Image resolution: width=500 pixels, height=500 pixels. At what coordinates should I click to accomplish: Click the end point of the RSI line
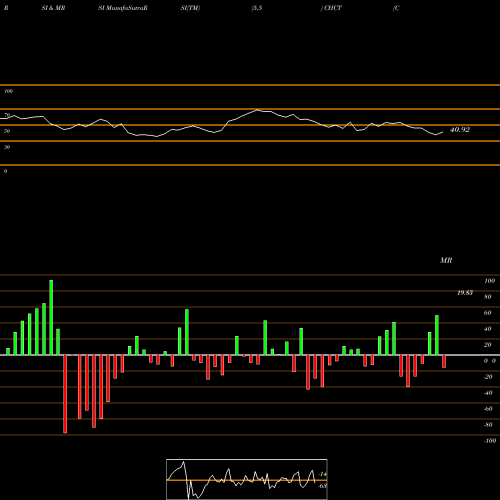click(443, 132)
